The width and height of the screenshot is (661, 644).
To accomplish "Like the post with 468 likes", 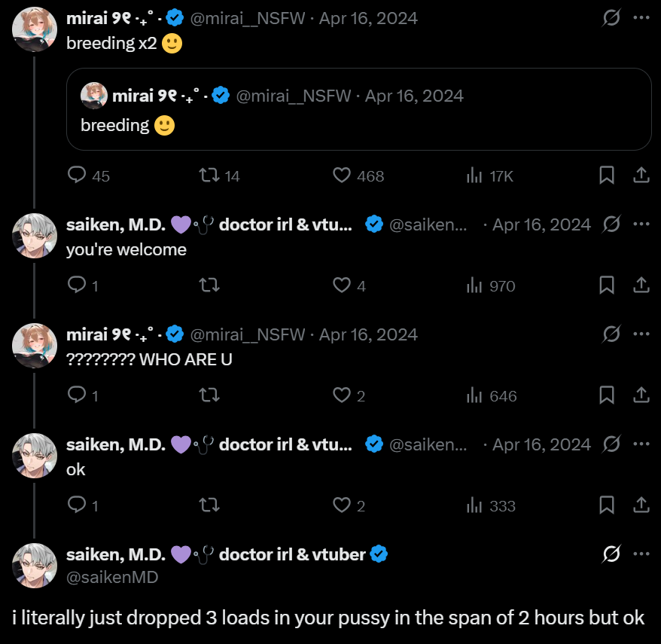I will coord(342,175).
